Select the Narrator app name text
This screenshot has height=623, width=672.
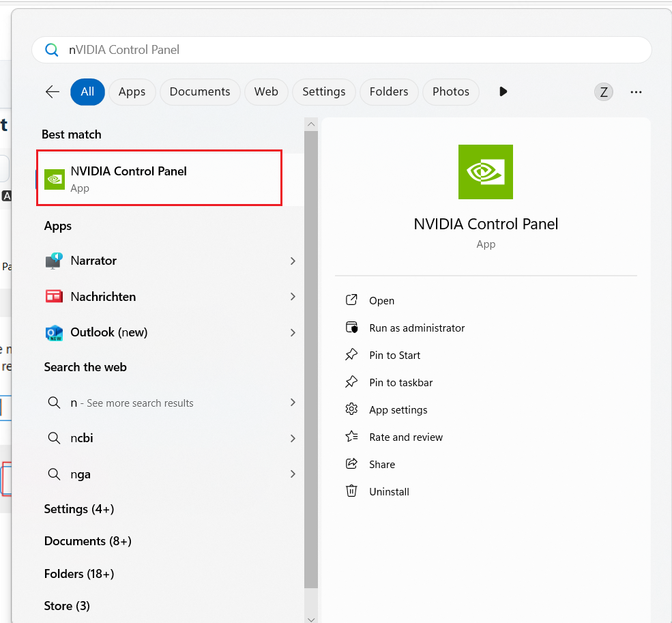point(93,261)
